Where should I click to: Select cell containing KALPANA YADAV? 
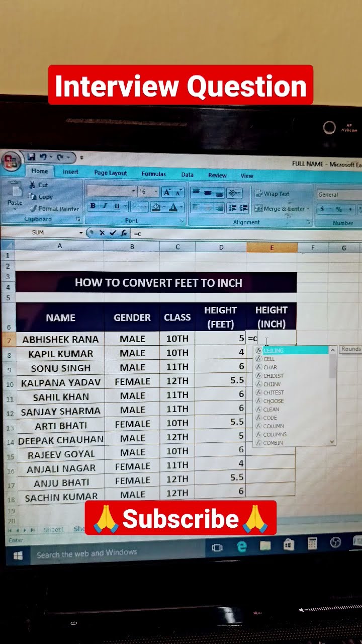click(x=60, y=382)
